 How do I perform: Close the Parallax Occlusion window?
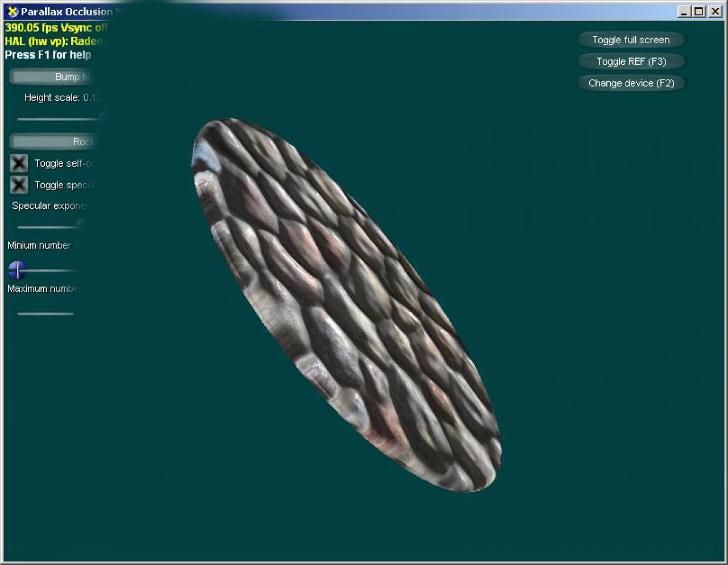715,11
